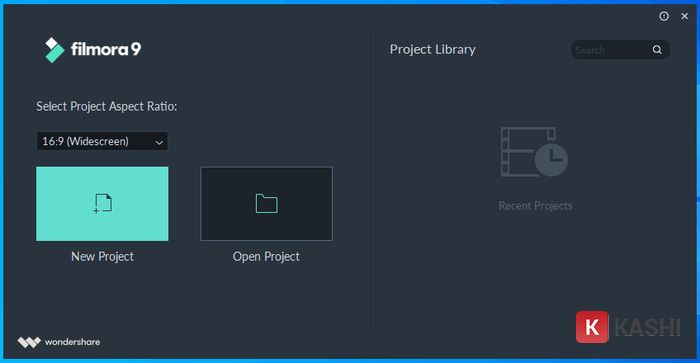Click the Filmora9 diamond logo icon
700x363 pixels.
point(54,50)
